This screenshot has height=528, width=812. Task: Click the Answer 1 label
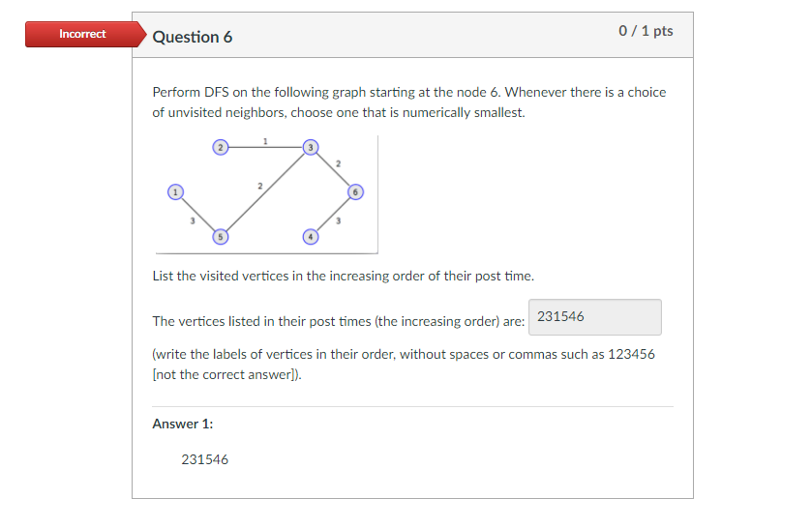[182, 424]
